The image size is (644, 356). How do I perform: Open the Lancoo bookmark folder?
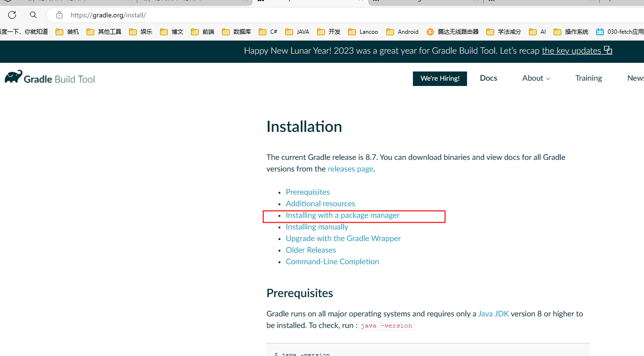tap(363, 32)
